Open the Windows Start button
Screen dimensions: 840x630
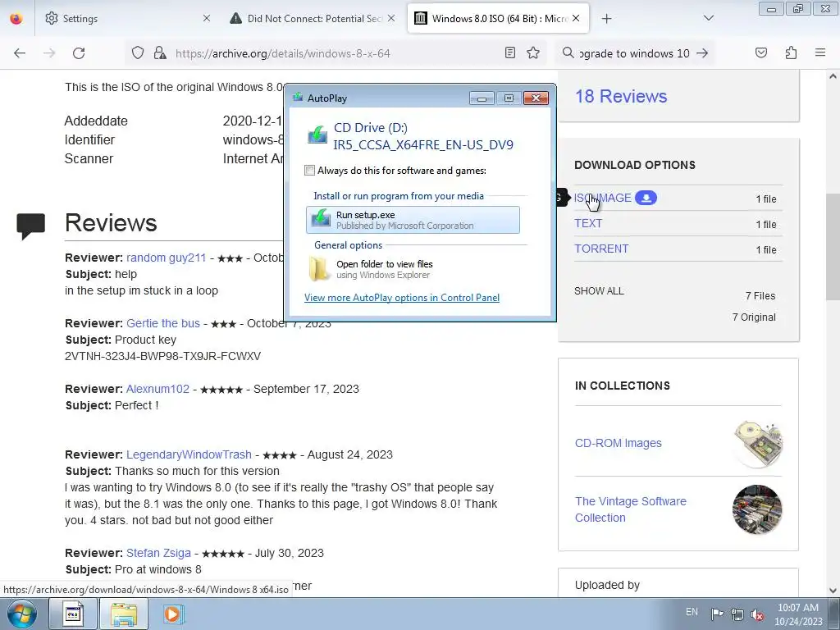click(x=22, y=614)
